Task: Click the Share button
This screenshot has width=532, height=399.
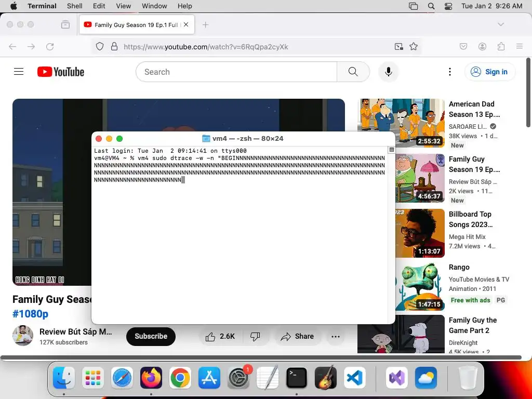Action: 297,336
